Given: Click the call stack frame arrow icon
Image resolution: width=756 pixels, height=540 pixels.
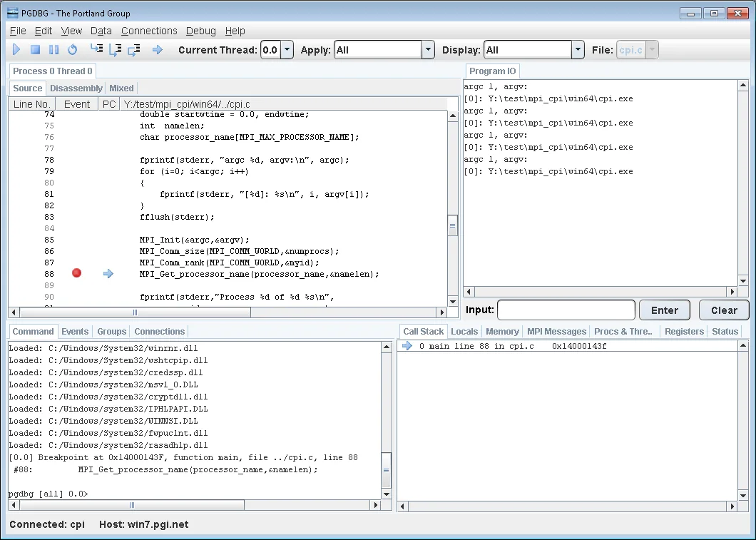Looking at the screenshot, I should pos(407,346).
